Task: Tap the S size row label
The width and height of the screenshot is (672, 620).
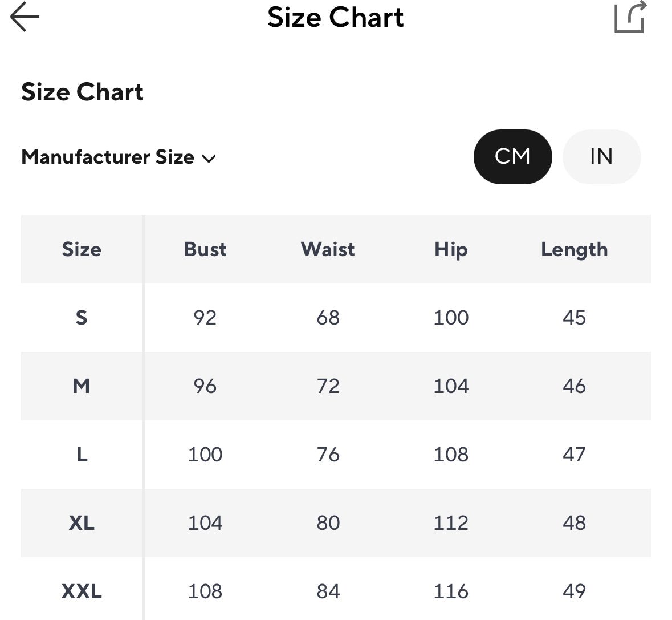Action: (x=82, y=318)
